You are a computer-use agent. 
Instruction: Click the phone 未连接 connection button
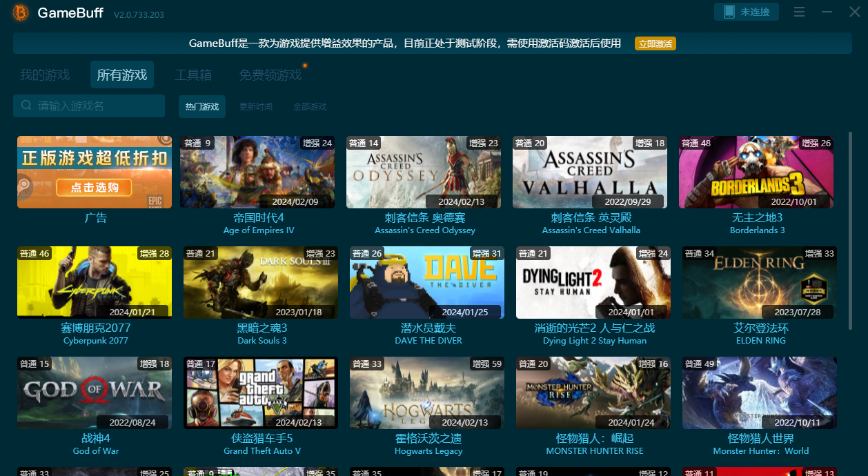coord(747,12)
